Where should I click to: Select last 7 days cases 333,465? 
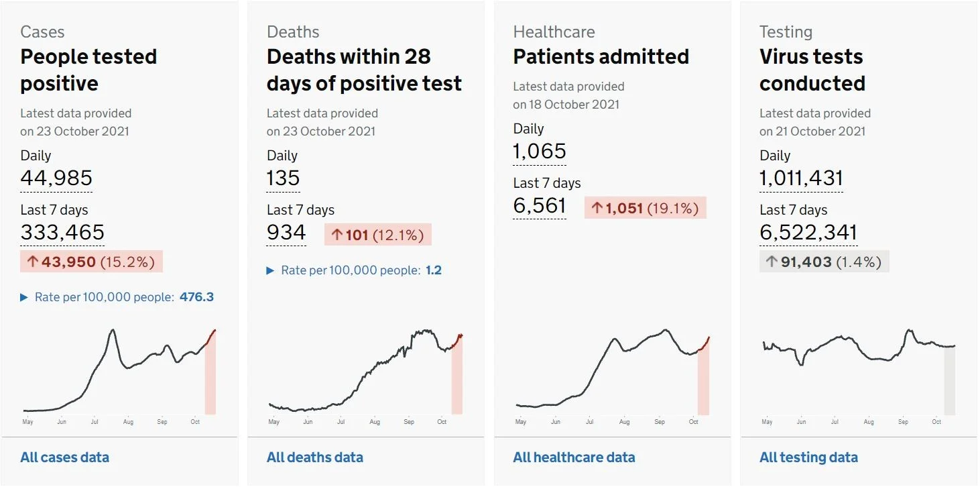(62, 233)
